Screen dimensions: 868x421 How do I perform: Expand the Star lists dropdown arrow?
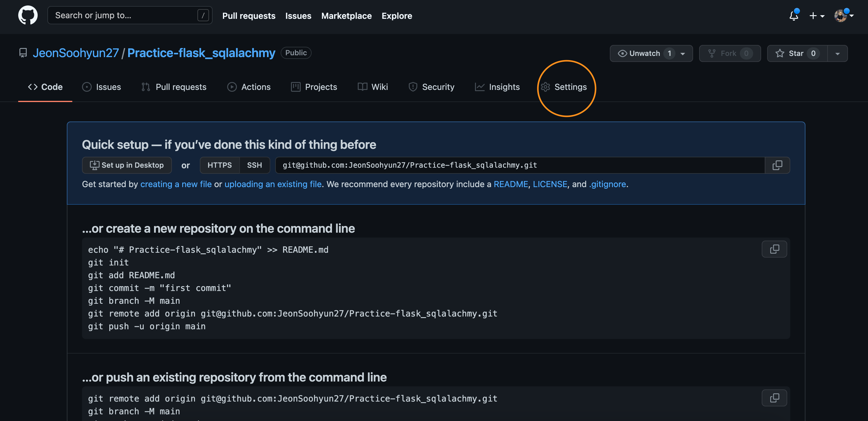pyautogui.click(x=837, y=53)
